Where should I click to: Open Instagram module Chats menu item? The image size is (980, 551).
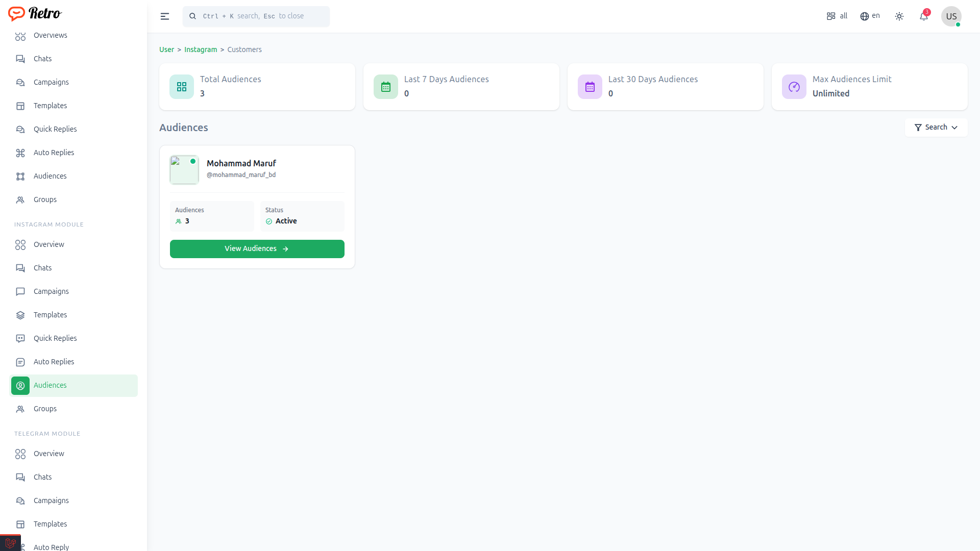click(43, 268)
